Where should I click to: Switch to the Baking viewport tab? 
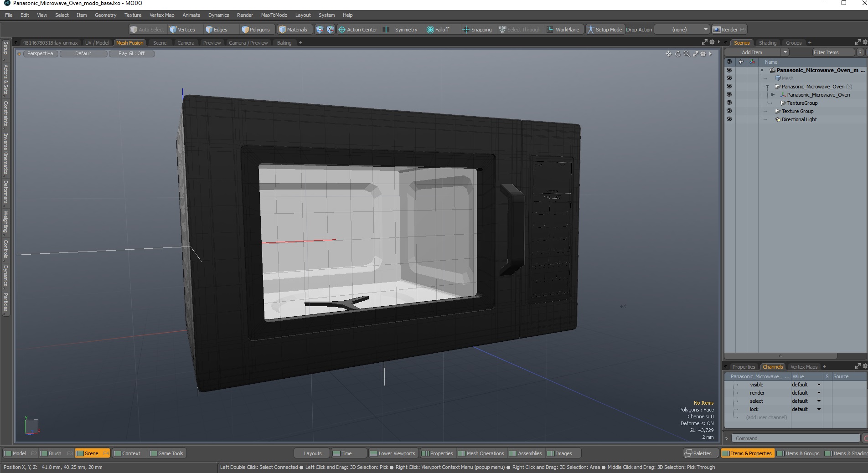point(284,43)
